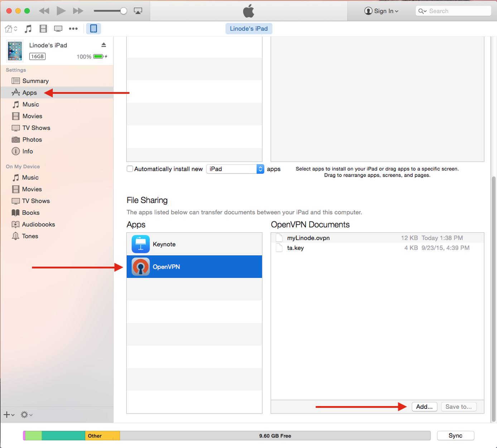Select the Movies icon in the top toolbar

pyautogui.click(x=43, y=29)
